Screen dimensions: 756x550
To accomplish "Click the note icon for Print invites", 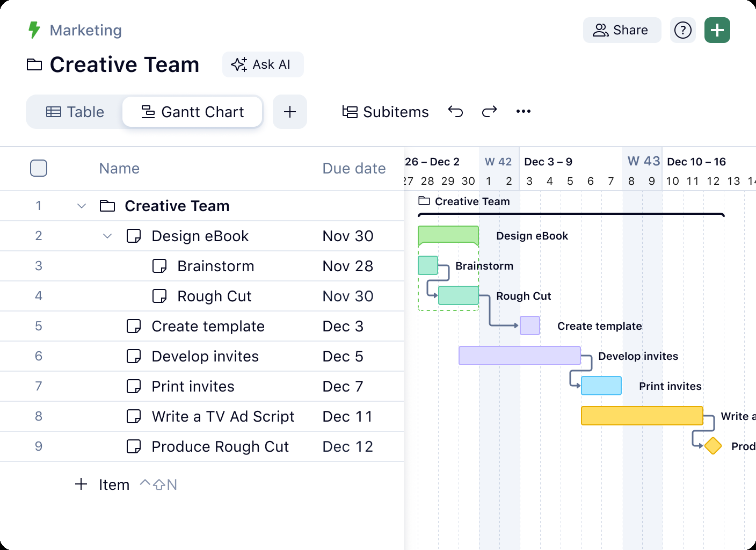I will 134,386.
